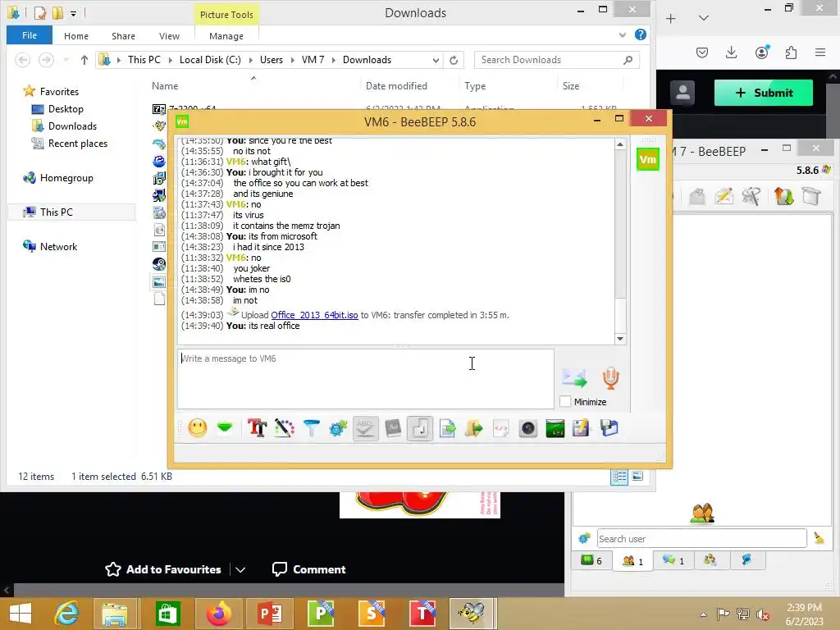Click the wrench tools icon in BeeBEEP main window
Image resolution: width=840 pixels, height=630 pixels.
click(751, 197)
